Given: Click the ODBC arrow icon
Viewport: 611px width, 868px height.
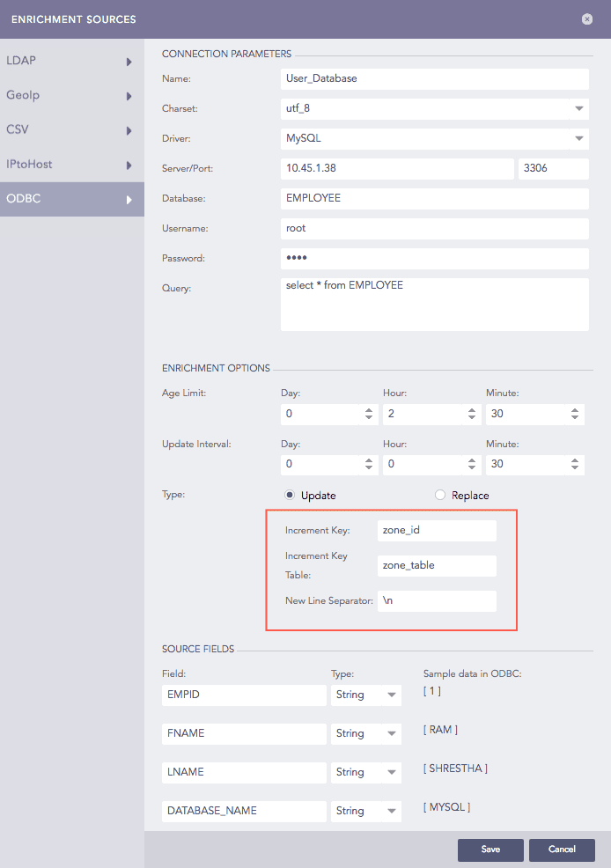Looking at the screenshot, I should pyautogui.click(x=129, y=200).
